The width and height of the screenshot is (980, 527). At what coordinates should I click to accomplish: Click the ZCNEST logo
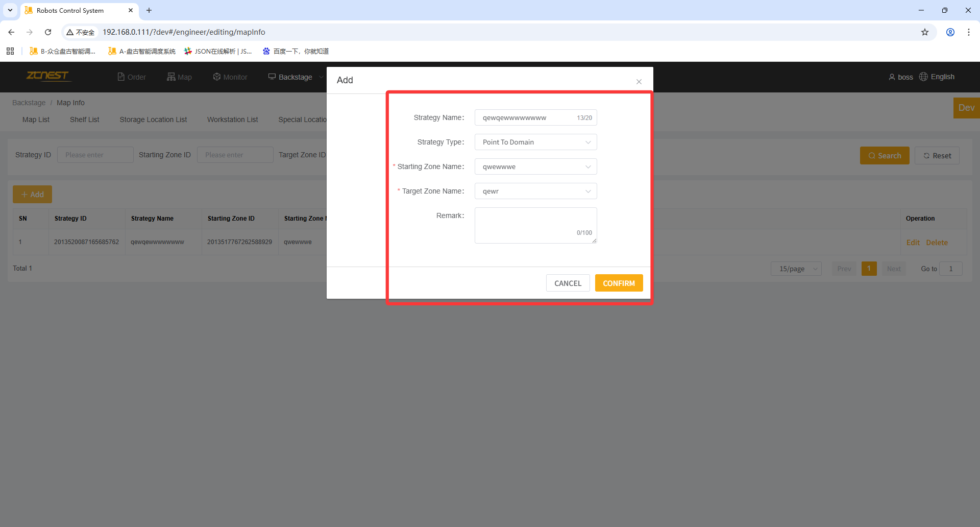[47, 76]
